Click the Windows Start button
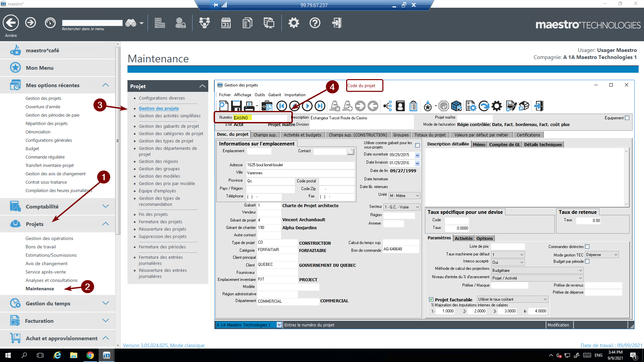Screen dimensions: 644x362 (x=8, y=355)
